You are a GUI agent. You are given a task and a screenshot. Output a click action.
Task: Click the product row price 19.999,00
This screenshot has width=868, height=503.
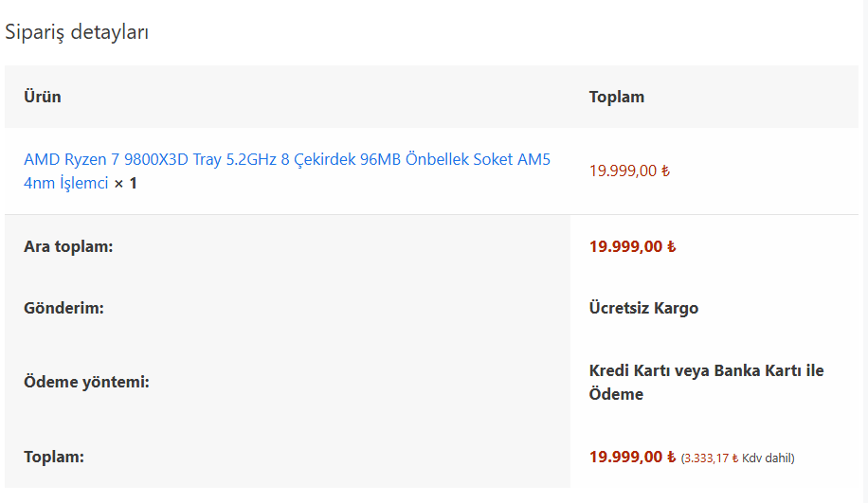623,171
